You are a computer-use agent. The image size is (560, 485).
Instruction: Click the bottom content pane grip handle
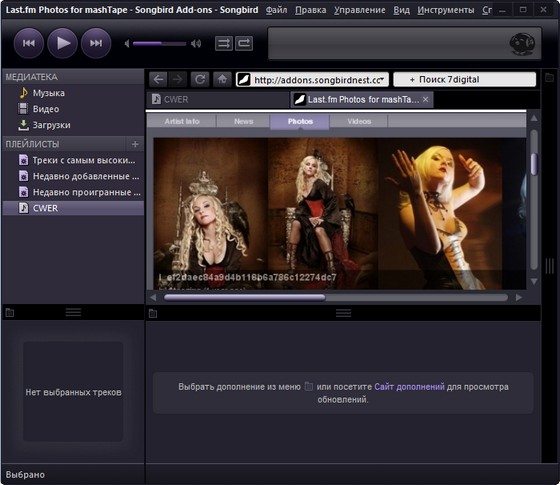[x=343, y=313]
